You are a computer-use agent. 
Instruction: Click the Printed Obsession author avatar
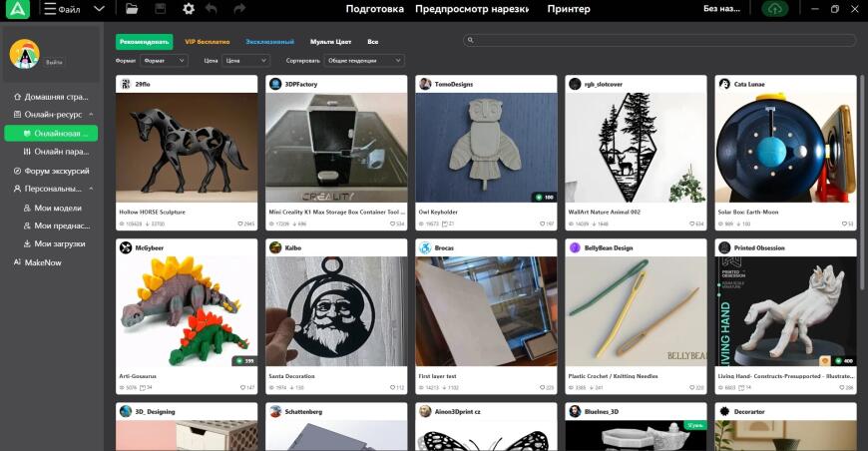point(724,247)
